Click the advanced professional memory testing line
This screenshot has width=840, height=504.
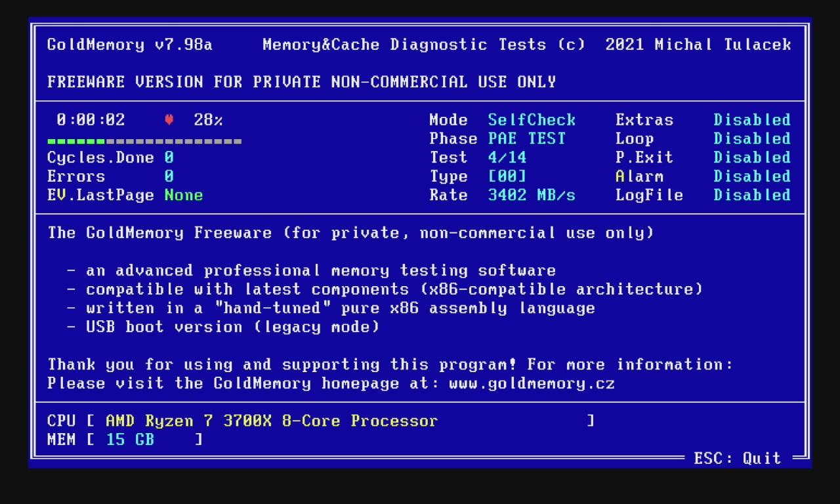(x=312, y=270)
